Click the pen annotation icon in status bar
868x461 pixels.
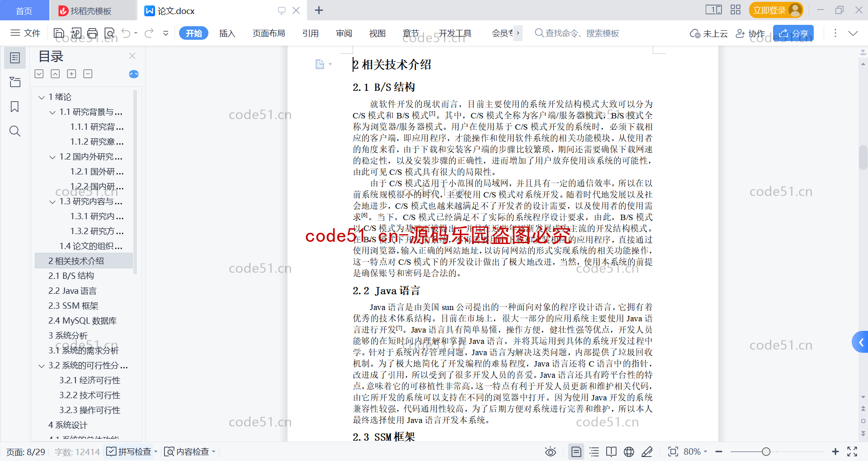(x=647, y=452)
